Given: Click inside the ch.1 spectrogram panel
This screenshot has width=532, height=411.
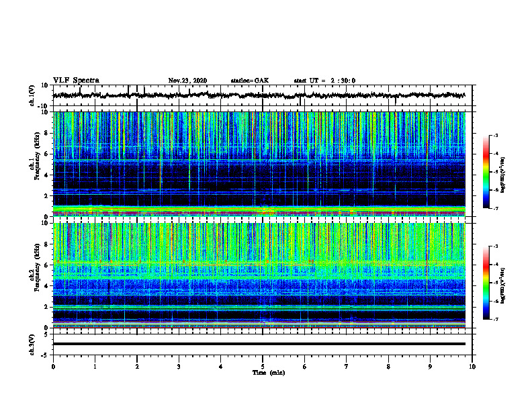Looking at the screenshot, I should [259, 164].
